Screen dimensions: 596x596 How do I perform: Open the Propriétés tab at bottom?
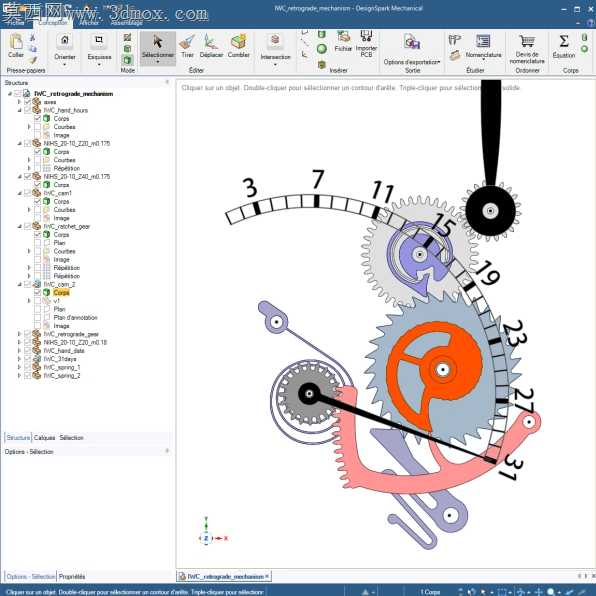[72, 577]
